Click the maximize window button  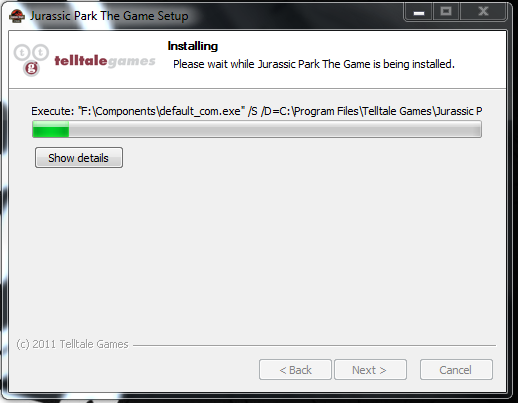446,13
